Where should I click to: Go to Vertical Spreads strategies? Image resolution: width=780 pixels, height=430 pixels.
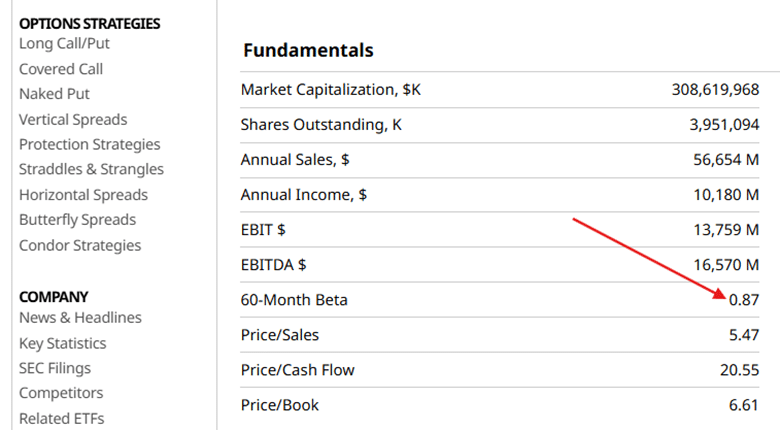coord(73,119)
